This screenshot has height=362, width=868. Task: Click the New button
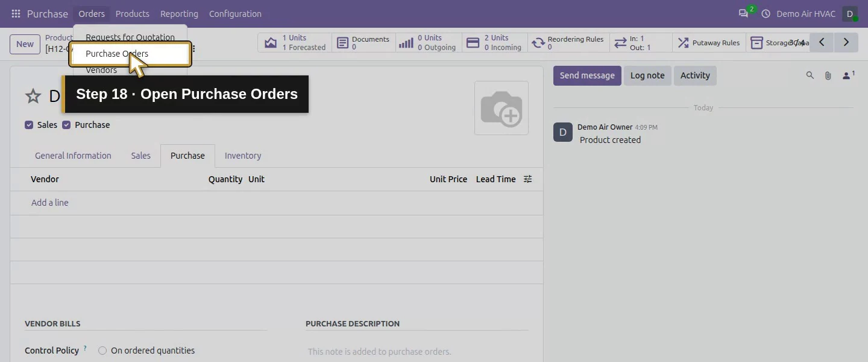[25, 44]
